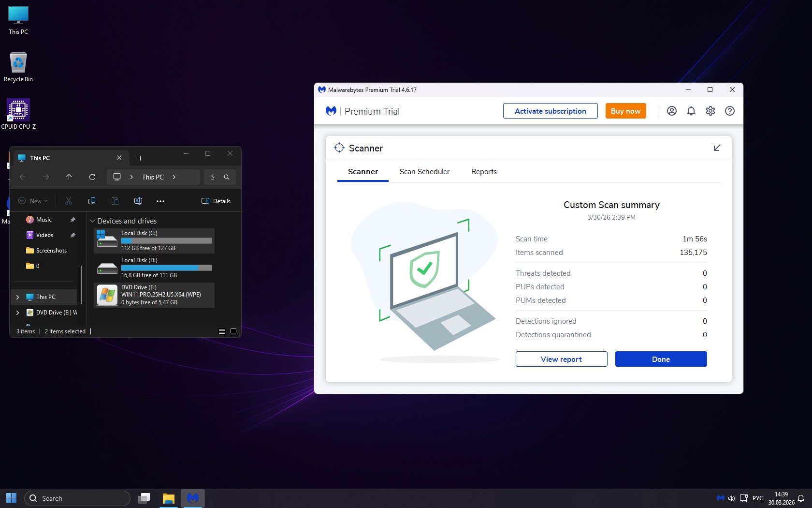Expand This PC in navigation tree
This screenshot has height=508, width=812.
click(x=18, y=297)
